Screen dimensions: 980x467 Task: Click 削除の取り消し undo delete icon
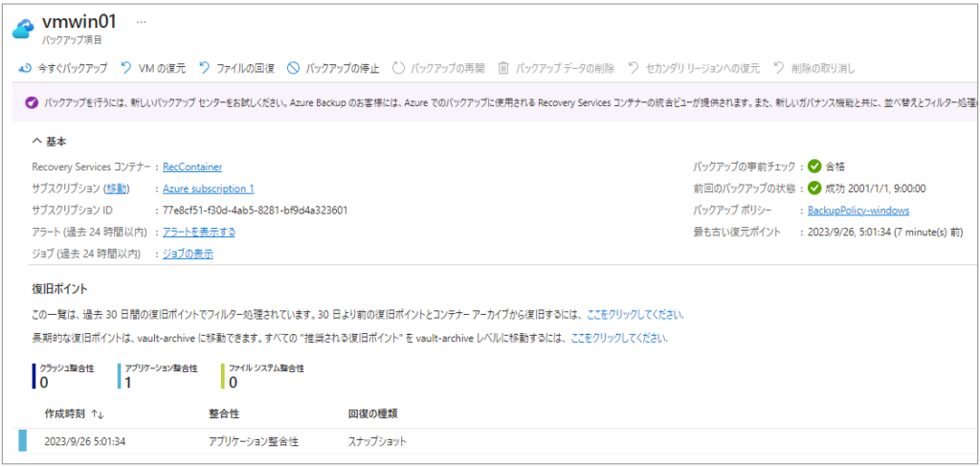point(778,68)
